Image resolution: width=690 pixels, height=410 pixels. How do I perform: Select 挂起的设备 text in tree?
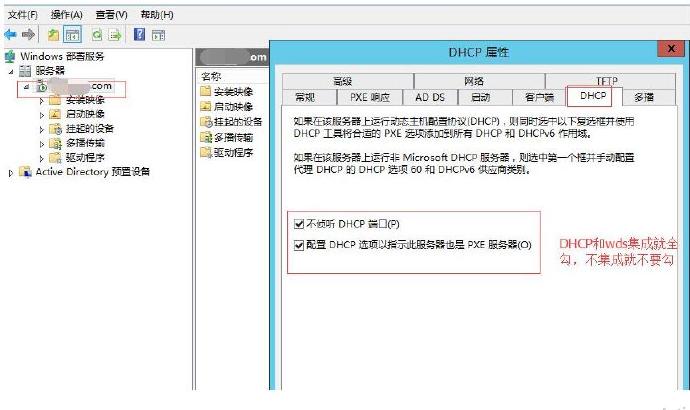pos(90,129)
